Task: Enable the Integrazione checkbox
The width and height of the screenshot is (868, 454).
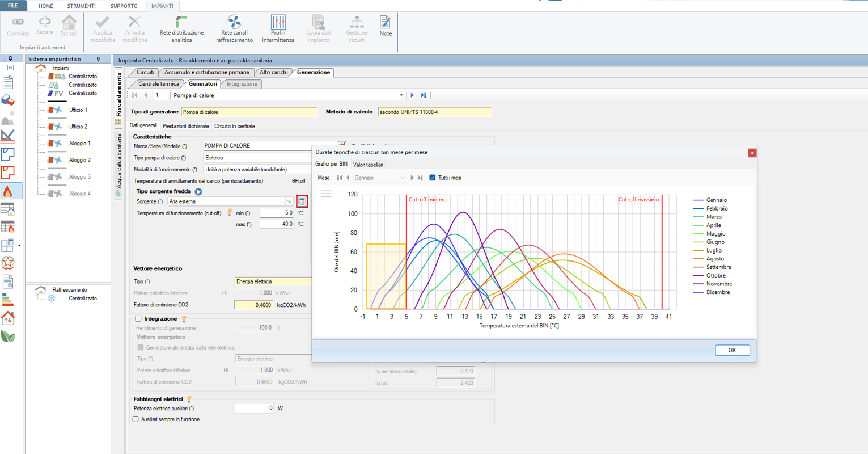Action: 138,319
